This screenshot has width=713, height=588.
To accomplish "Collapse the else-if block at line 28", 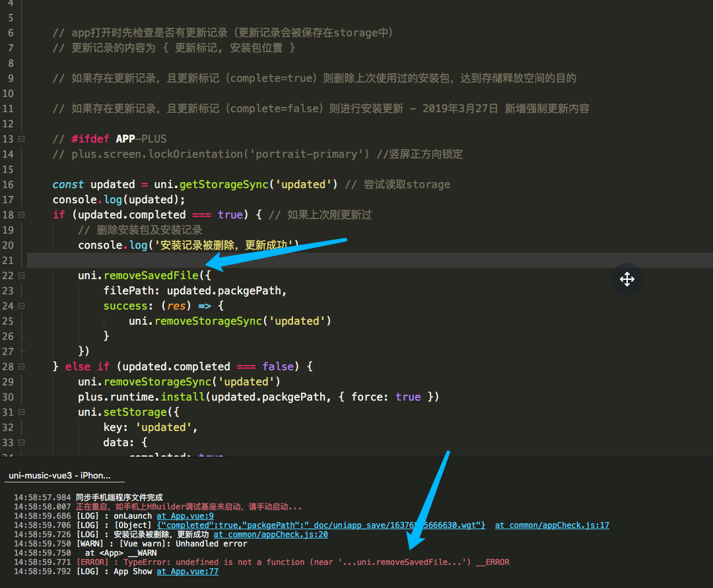I will click(22, 367).
